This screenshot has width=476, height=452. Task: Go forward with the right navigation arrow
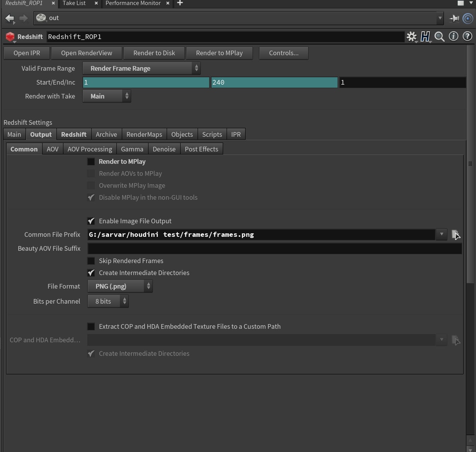click(24, 18)
